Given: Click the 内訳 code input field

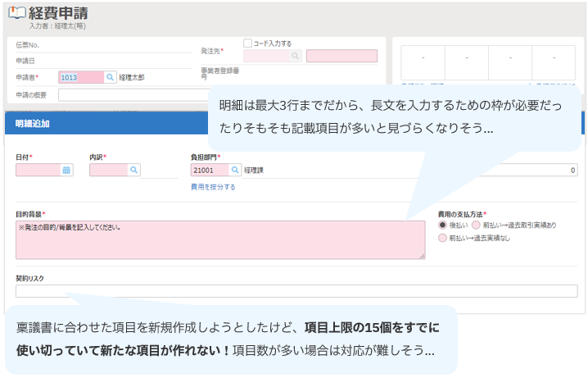Looking at the screenshot, I should tap(107, 171).
